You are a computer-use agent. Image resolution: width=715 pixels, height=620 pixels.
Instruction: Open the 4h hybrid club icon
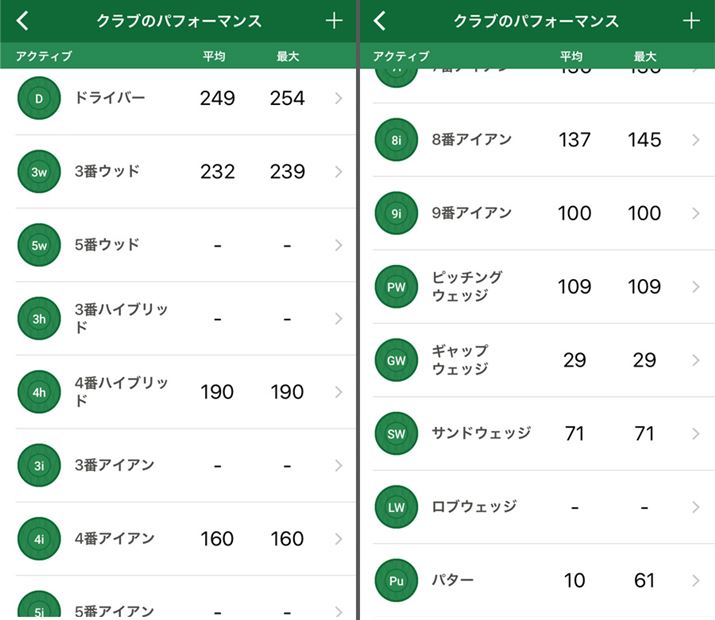39,392
